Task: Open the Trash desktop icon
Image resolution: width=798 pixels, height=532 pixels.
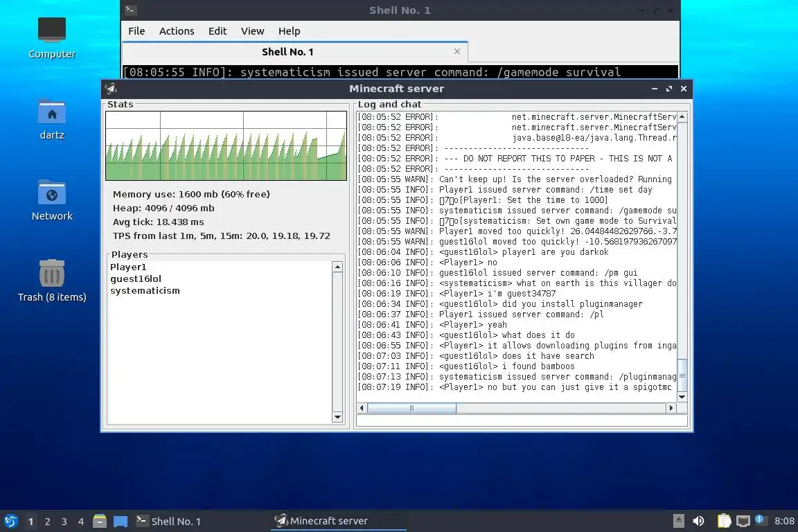Action: 52,281
